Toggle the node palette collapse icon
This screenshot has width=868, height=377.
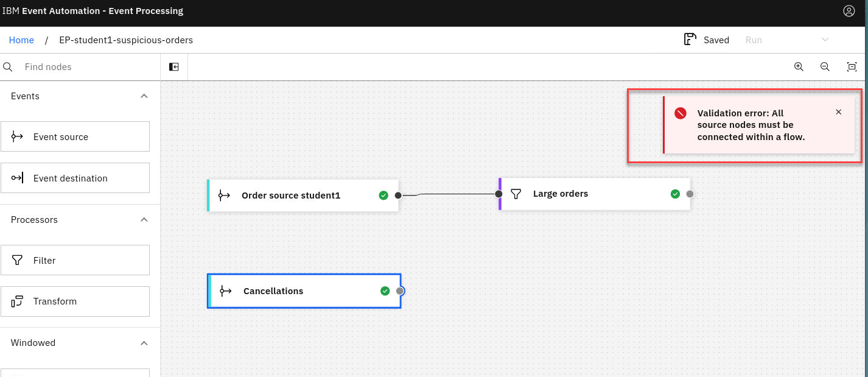[174, 67]
